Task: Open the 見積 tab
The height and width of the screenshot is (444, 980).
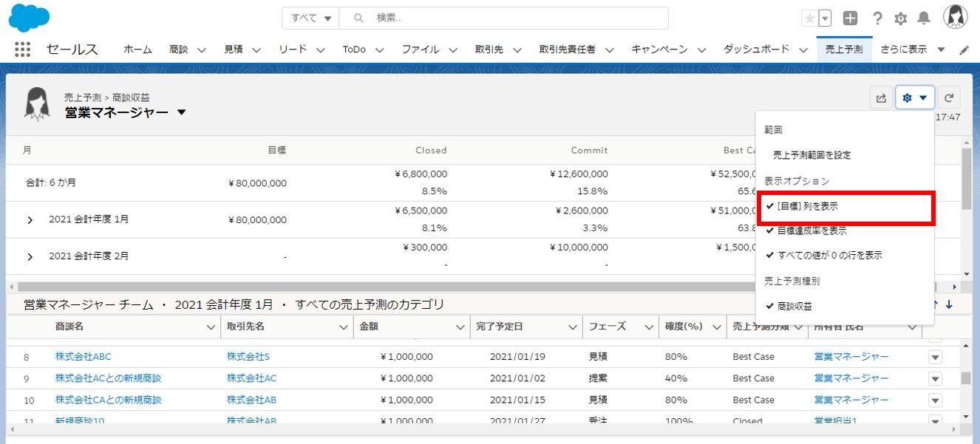Action: tap(234, 49)
